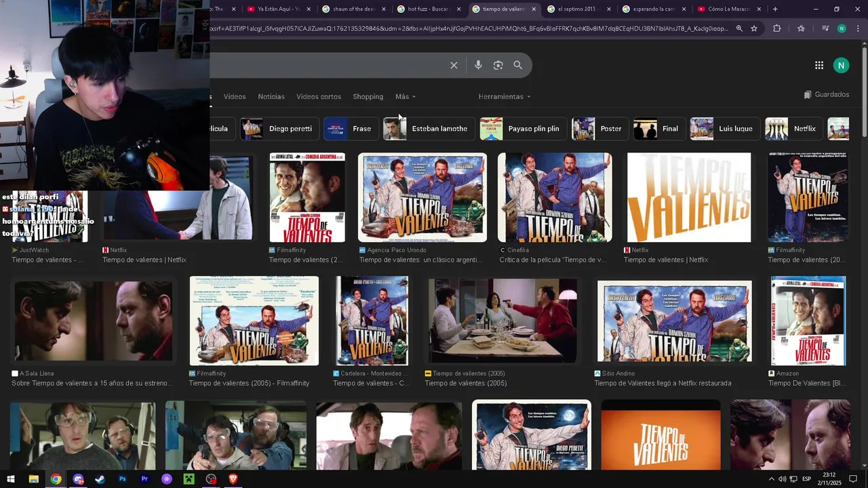The width and height of the screenshot is (868, 488).
Task: Open the Chrome profile N icon
Action: click(x=842, y=28)
